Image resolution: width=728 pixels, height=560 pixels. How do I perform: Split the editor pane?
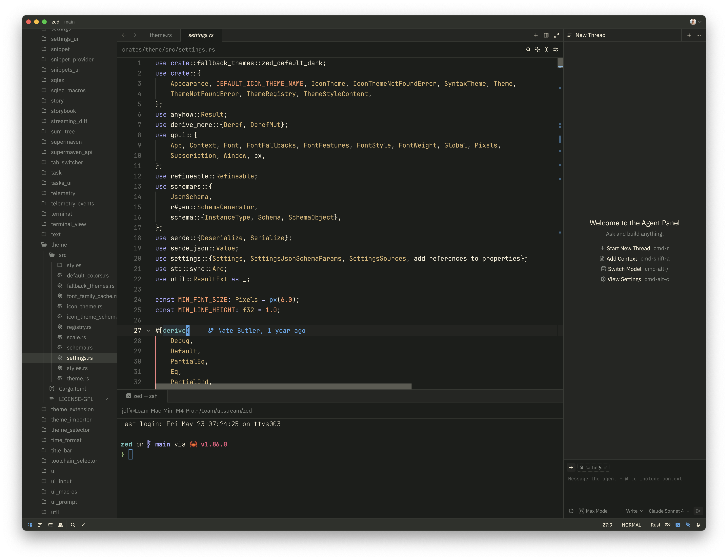coord(546,35)
